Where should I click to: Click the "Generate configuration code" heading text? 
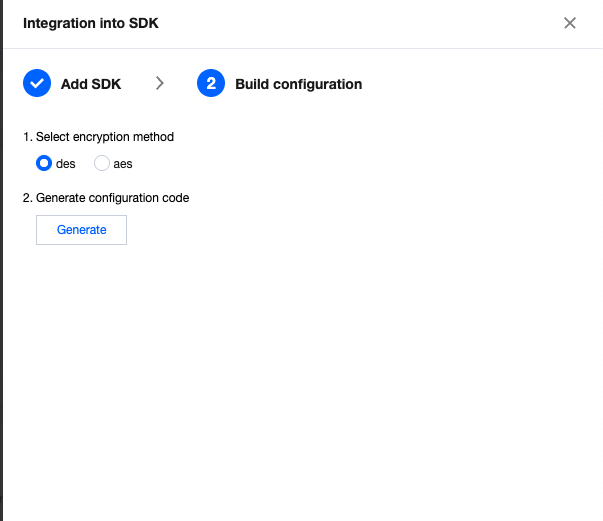tap(112, 198)
